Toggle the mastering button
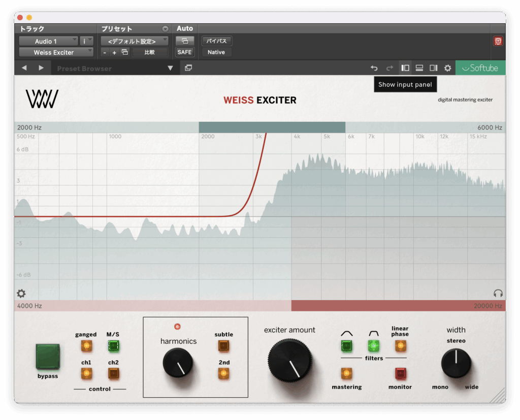The height and width of the screenshot is (420, 520). click(346, 374)
